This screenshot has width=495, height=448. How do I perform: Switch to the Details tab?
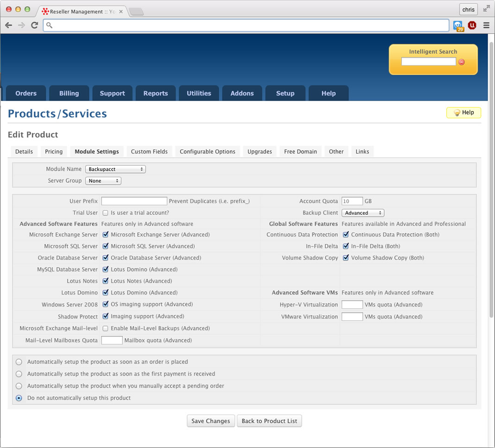click(24, 151)
